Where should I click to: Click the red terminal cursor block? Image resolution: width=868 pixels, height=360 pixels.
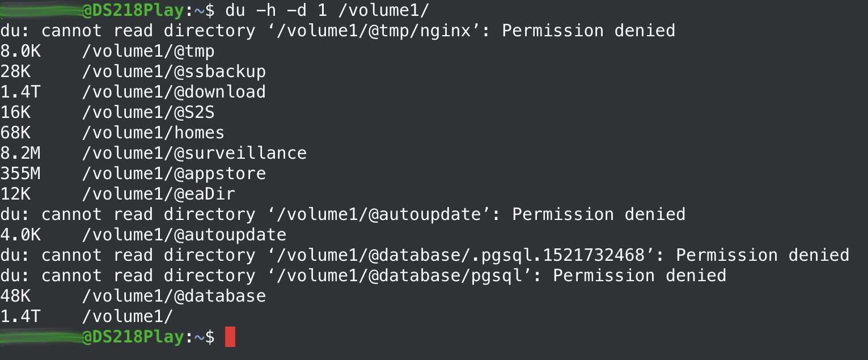(x=230, y=337)
